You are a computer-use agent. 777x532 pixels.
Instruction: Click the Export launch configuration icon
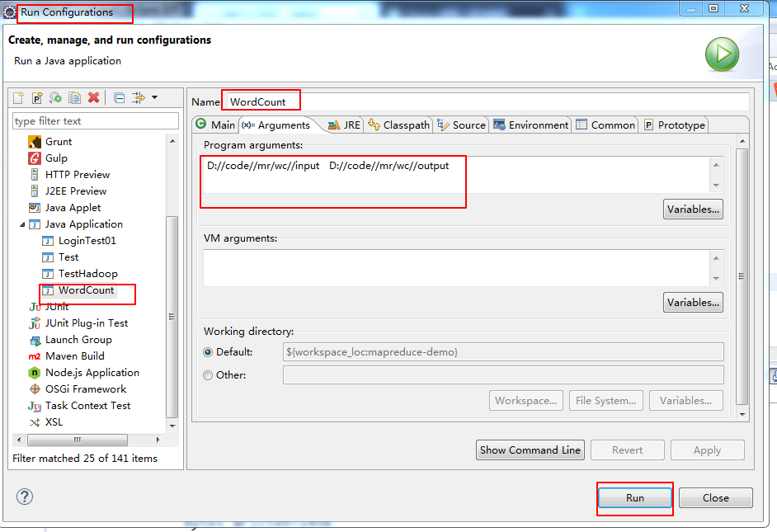55,97
